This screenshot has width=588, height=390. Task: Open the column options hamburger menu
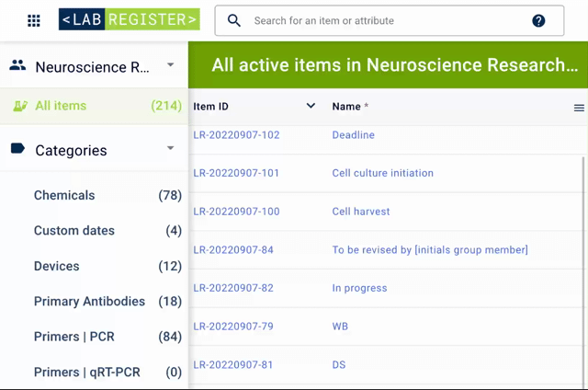579,109
